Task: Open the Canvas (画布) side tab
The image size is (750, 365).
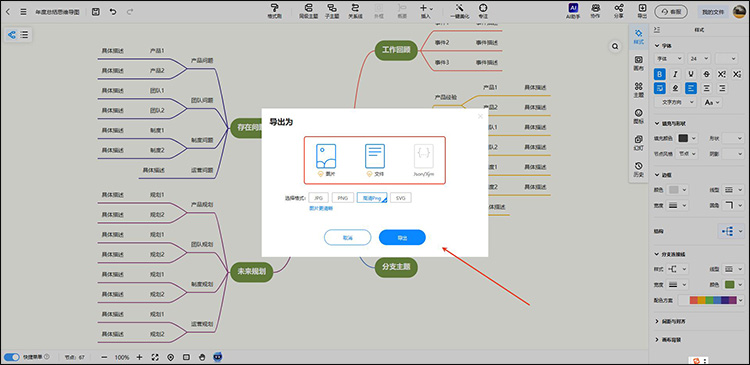Action: coord(639,63)
